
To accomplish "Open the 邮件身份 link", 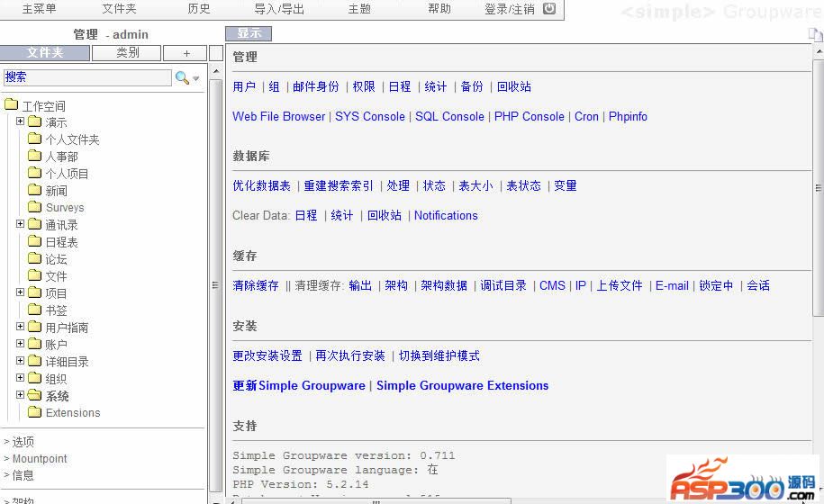I will (x=316, y=86).
